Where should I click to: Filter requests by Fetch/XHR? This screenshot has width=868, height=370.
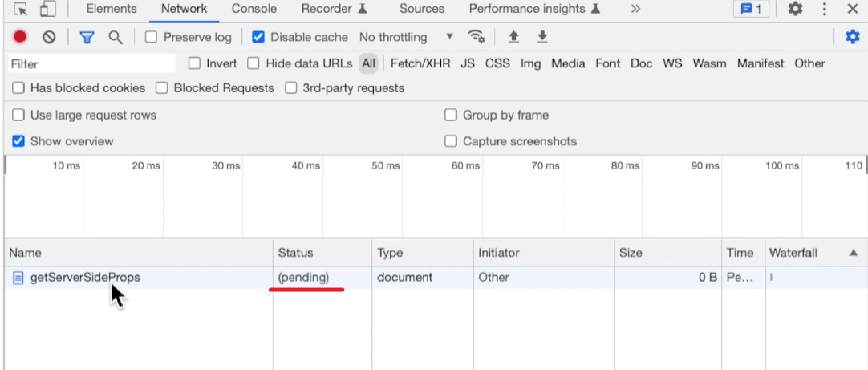point(421,63)
